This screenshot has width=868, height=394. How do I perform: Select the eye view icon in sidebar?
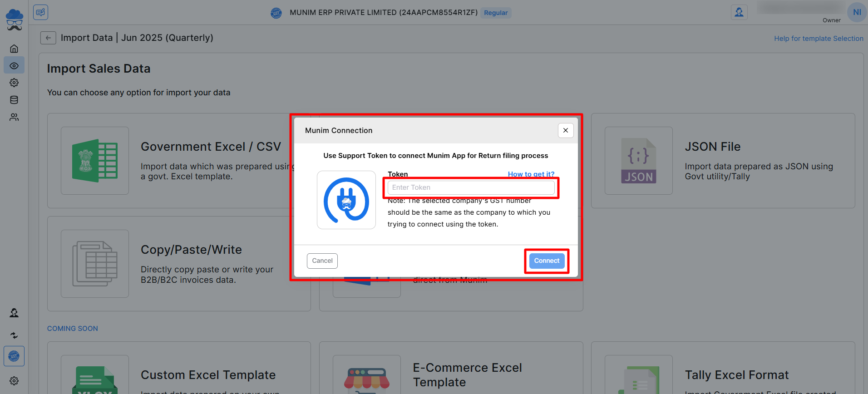click(14, 66)
